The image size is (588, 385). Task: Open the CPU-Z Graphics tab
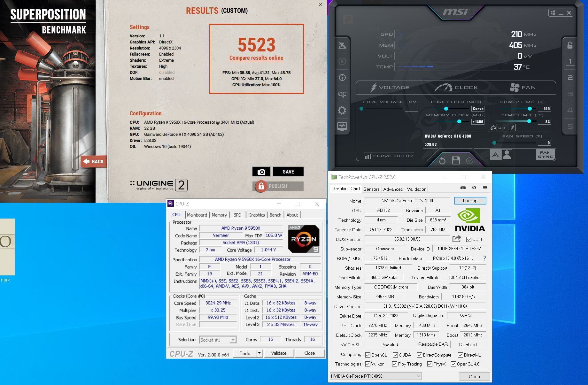(x=257, y=215)
